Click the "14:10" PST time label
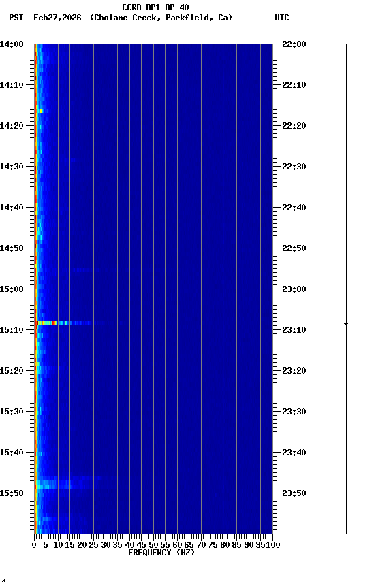Viewport: 376px width, 588px height. (12, 85)
